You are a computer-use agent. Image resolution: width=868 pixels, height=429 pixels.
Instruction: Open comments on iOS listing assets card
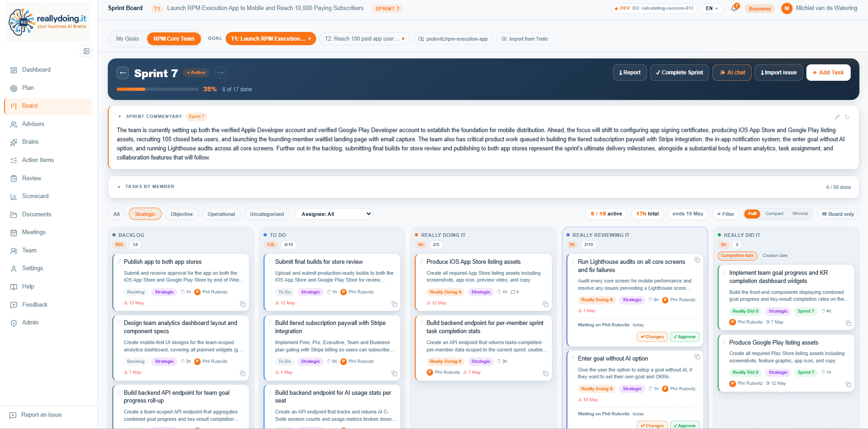[514, 292]
